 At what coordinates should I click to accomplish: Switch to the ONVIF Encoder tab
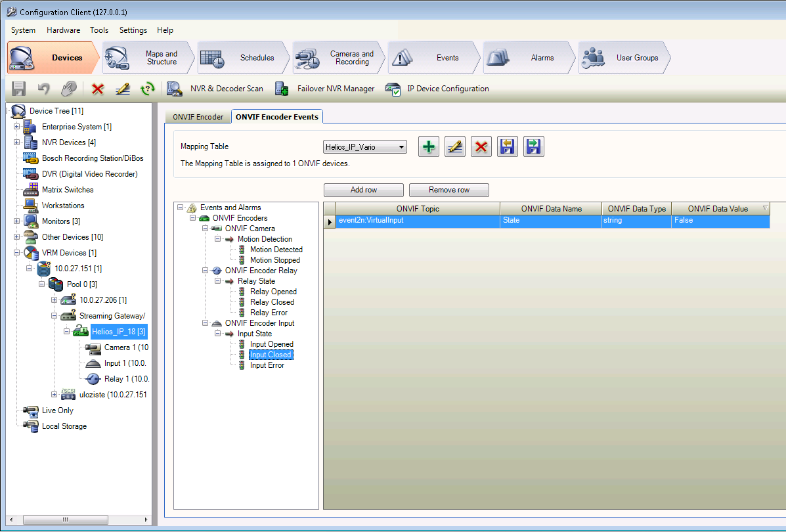[x=198, y=117]
